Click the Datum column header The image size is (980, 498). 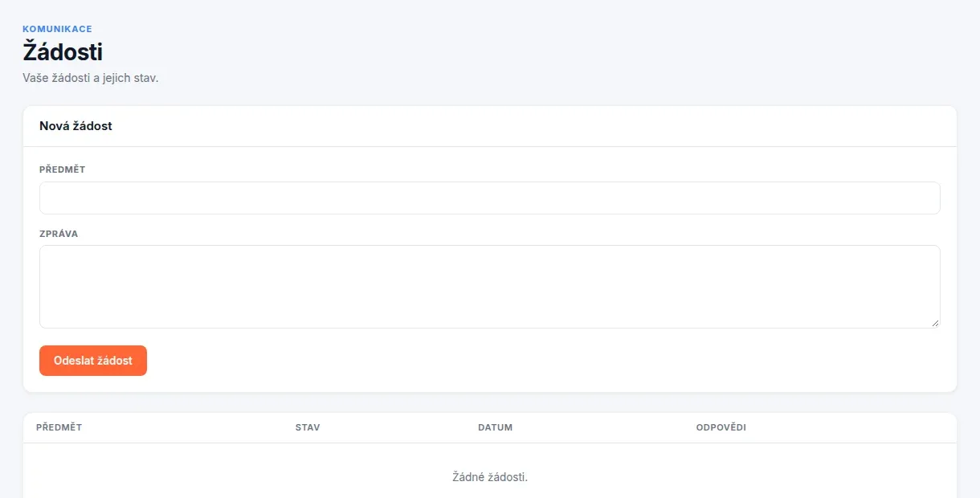(x=495, y=427)
